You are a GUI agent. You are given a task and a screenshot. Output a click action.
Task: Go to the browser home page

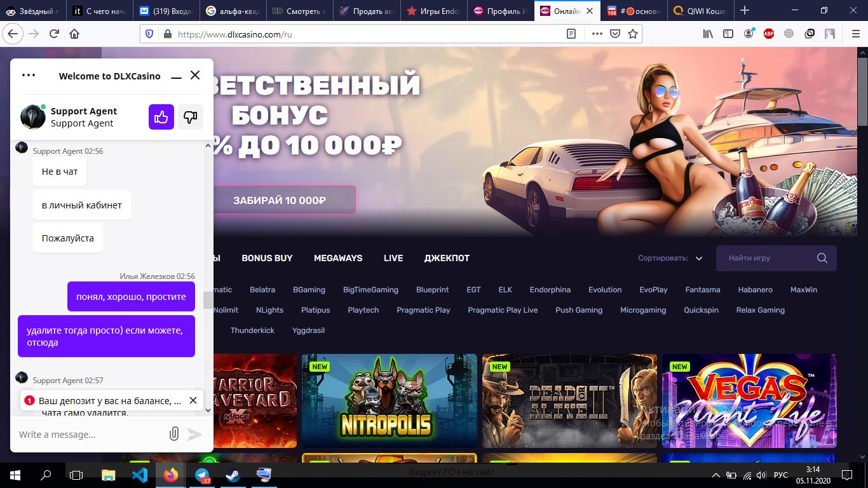click(74, 34)
